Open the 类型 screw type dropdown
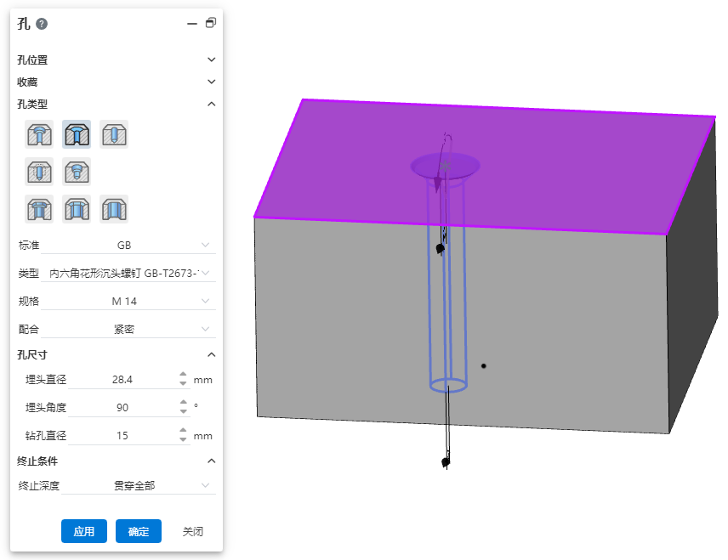Screen dimensions: 728x560 pos(128,274)
